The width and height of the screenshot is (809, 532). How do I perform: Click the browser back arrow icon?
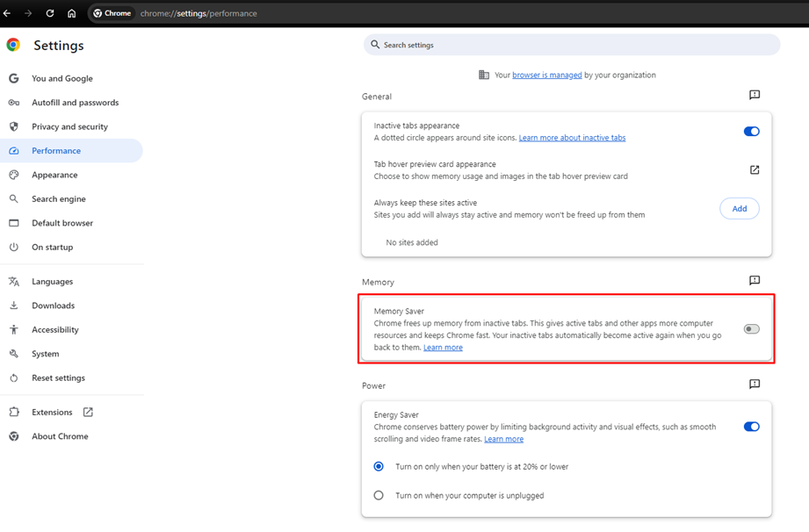tap(7, 13)
